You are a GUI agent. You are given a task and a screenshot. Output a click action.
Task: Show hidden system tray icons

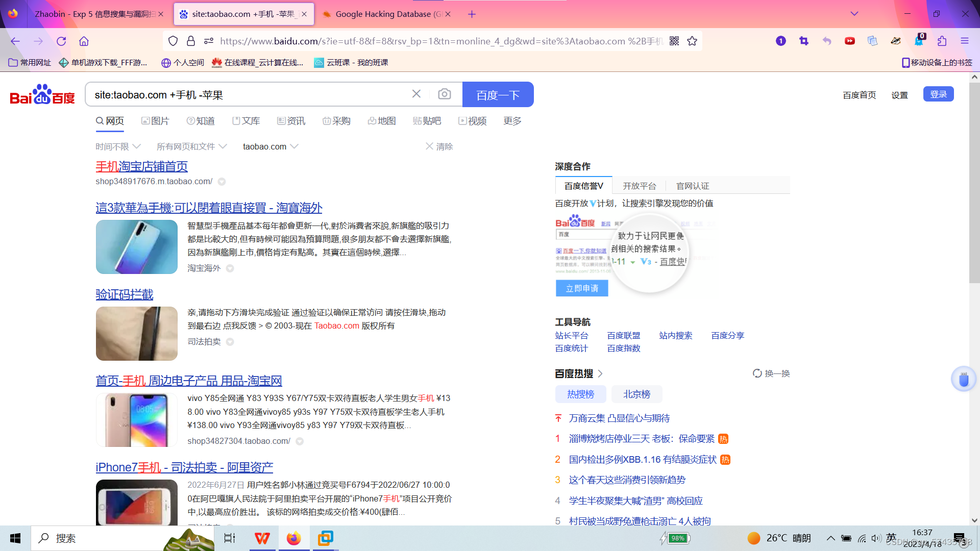click(x=830, y=538)
